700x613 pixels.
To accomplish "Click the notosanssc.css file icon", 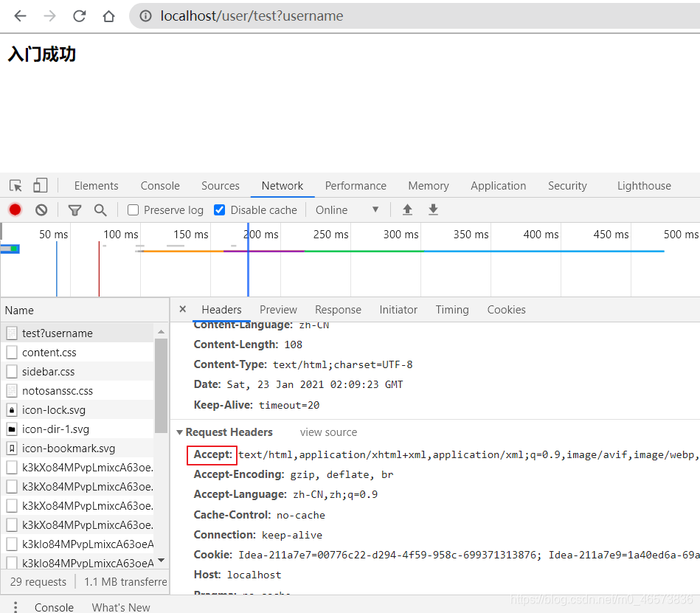I will [12, 391].
